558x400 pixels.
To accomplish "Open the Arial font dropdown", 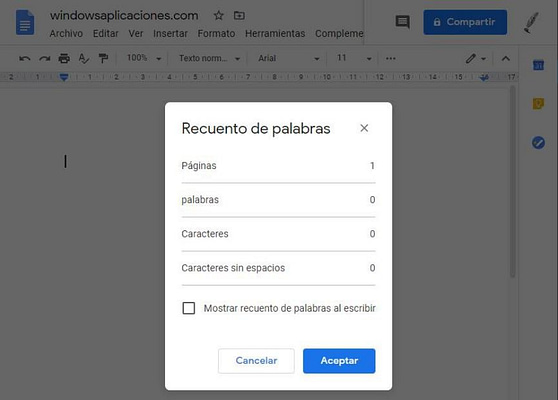I will tap(289, 58).
